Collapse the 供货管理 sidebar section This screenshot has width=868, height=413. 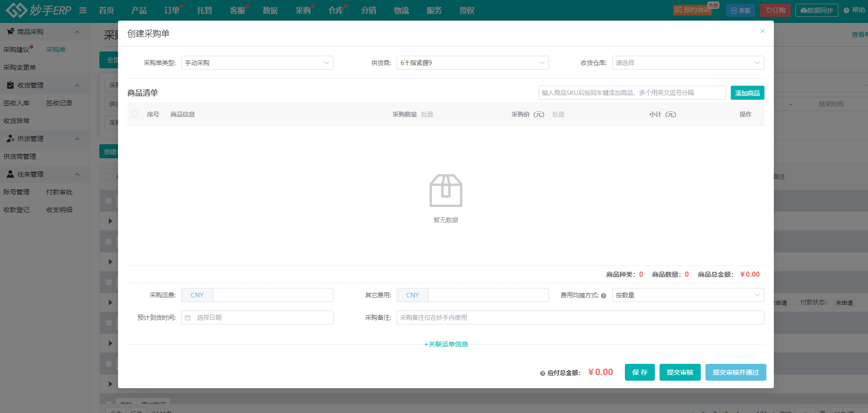point(77,139)
